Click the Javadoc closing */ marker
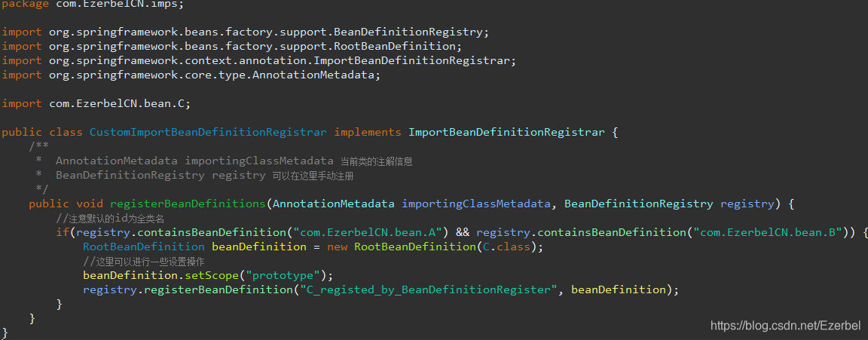 pyautogui.click(x=41, y=190)
